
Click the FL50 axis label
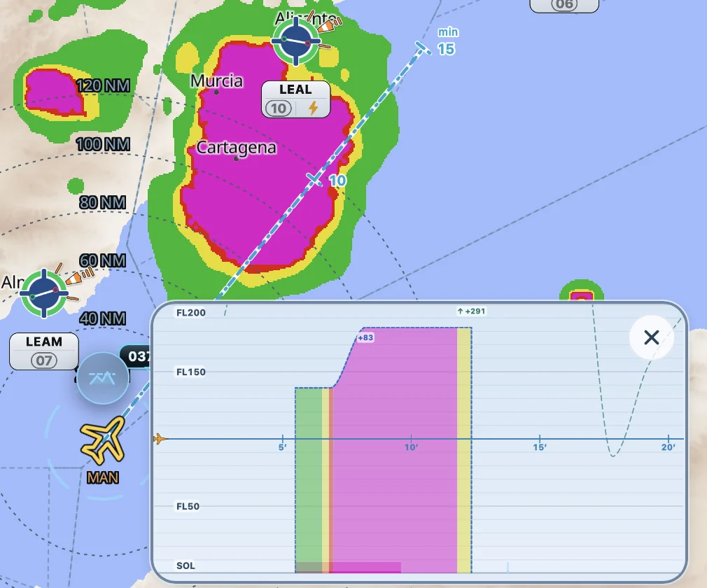click(x=188, y=506)
